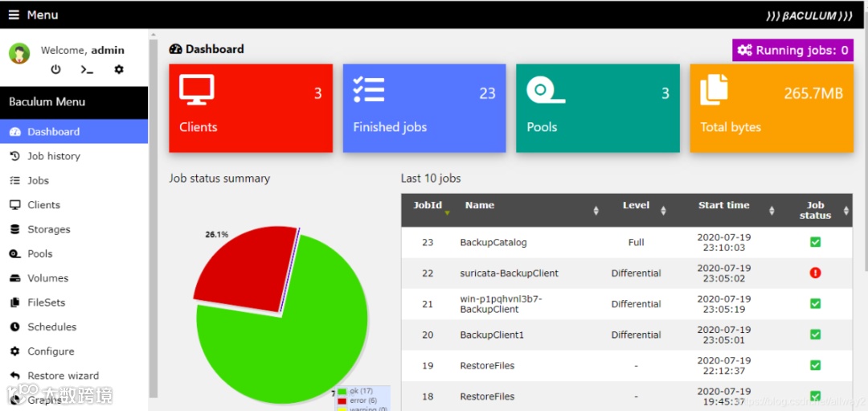Viewport: 868px width, 411px height.
Task: Click the 2020-07-19 23:10:03 start time
Action: (x=723, y=242)
